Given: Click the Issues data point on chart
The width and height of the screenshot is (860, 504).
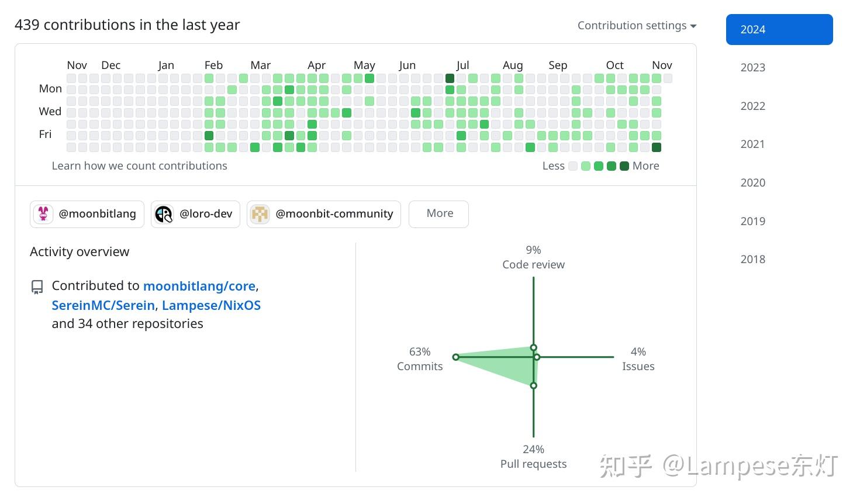Looking at the screenshot, I should tap(537, 357).
